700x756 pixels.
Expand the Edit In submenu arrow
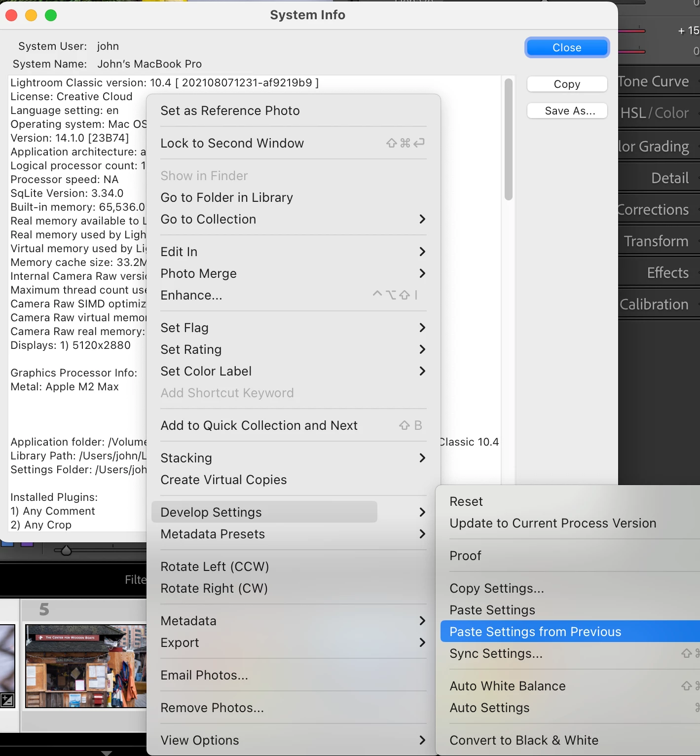click(x=422, y=252)
